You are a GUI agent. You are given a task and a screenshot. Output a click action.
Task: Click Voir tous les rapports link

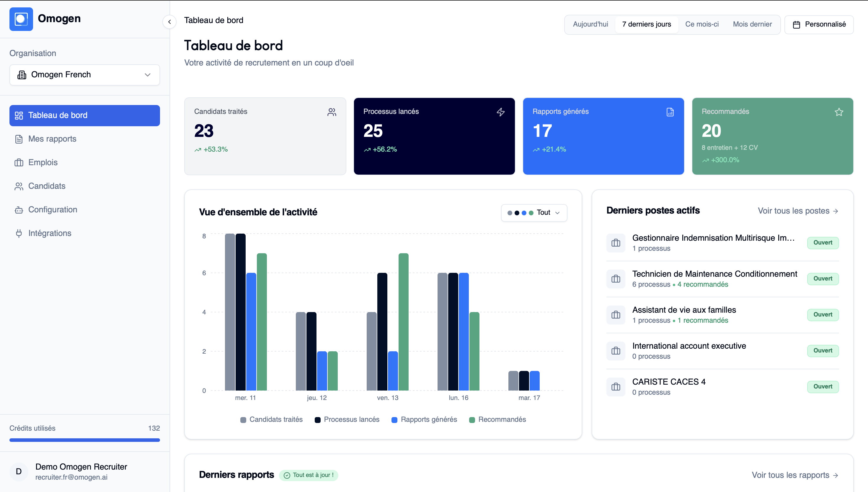click(x=794, y=475)
